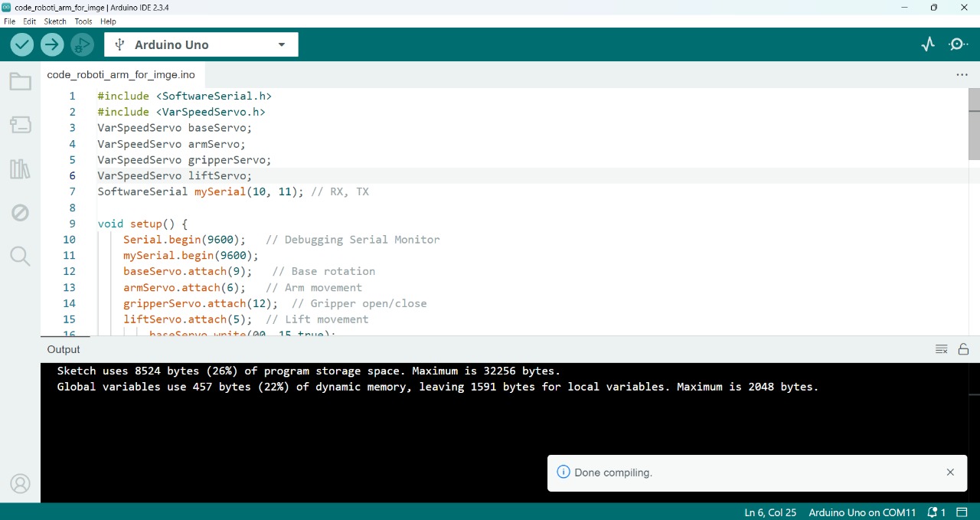Click the VarSpeedServo armServo; line
The height and width of the screenshot is (520, 980).
[x=171, y=144]
